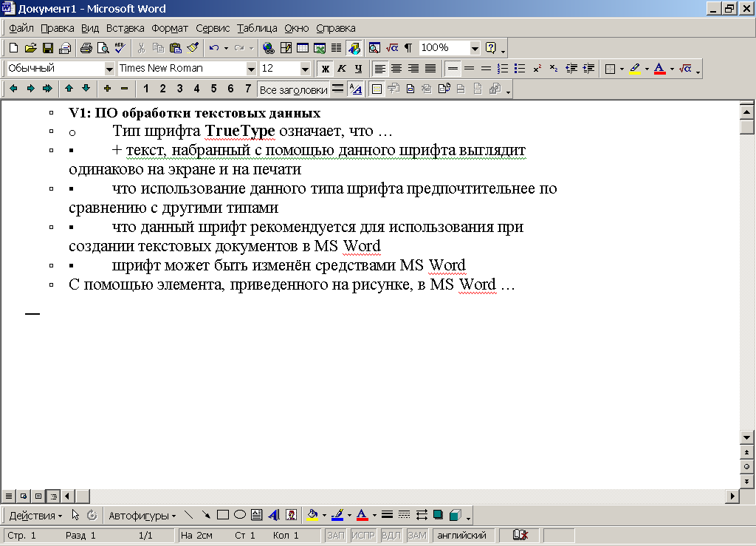Apply bulleted list formatting
This screenshot has width=756, height=546.
point(519,69)
